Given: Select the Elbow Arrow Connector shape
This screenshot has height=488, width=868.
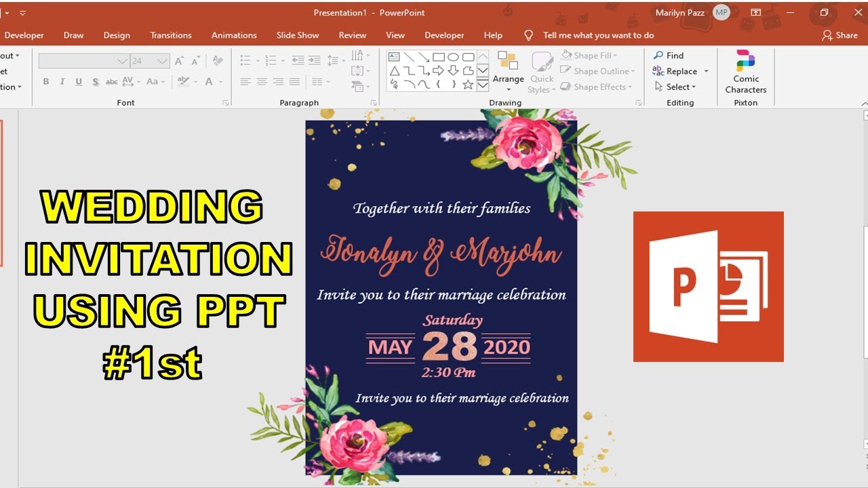Looking at the screenshot, I should pos(424,70).
